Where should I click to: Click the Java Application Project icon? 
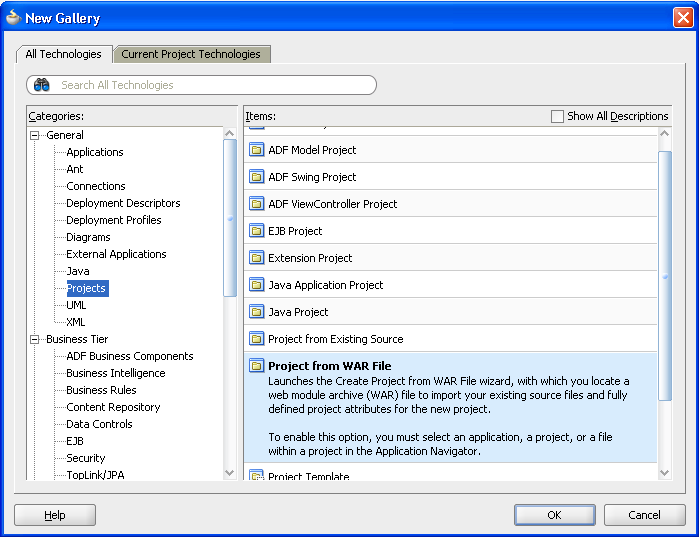coord(256,285)
